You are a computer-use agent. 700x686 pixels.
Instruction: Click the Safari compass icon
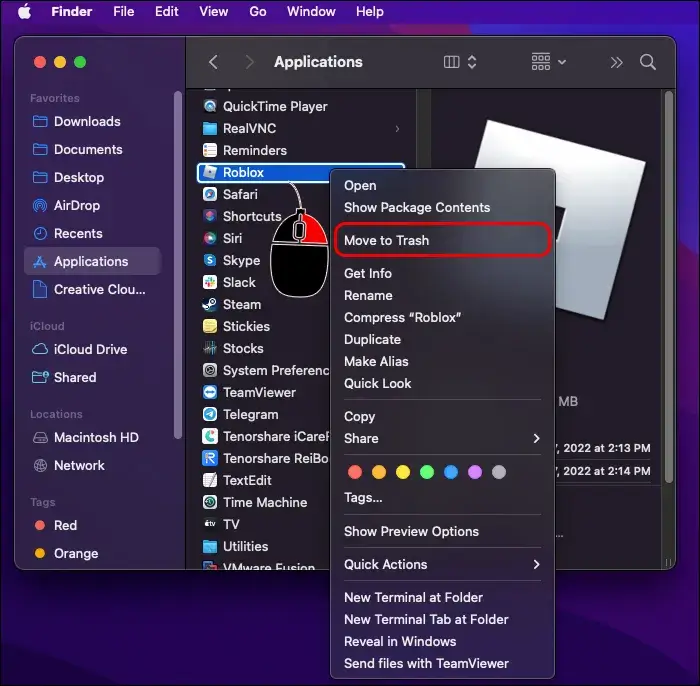point(210,194)
